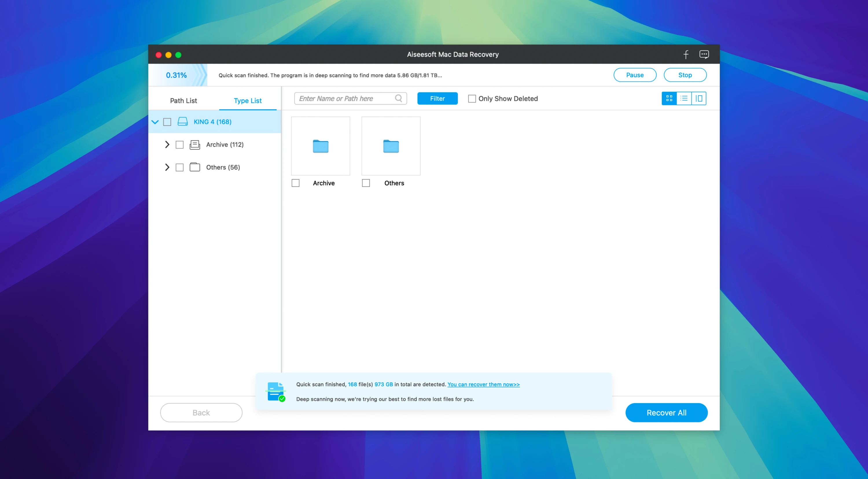Open the Facebook share icon in title bar

pos(686,54)
